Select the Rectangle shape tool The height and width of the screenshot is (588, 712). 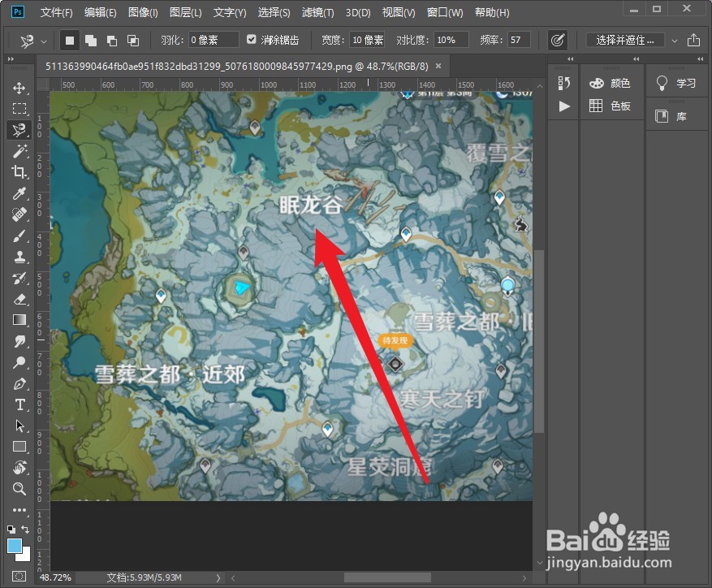click(19, 447)
